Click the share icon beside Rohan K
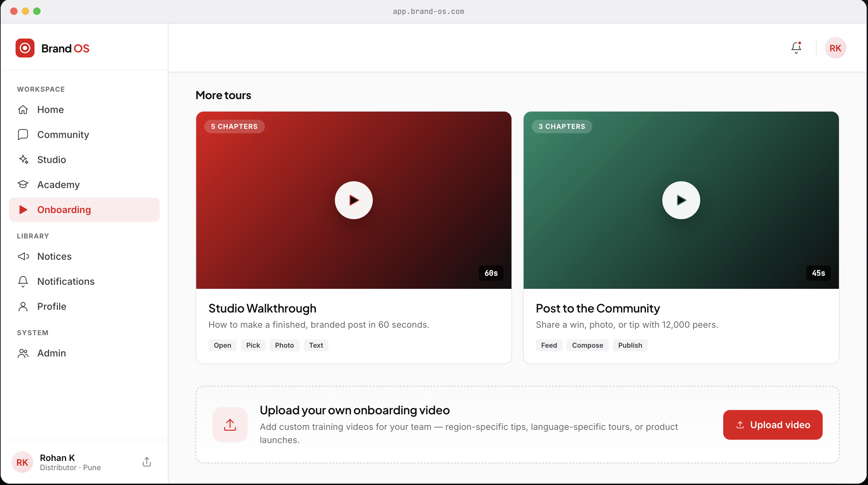Screen dimensions: 868x485 click(x=147, y=462)
